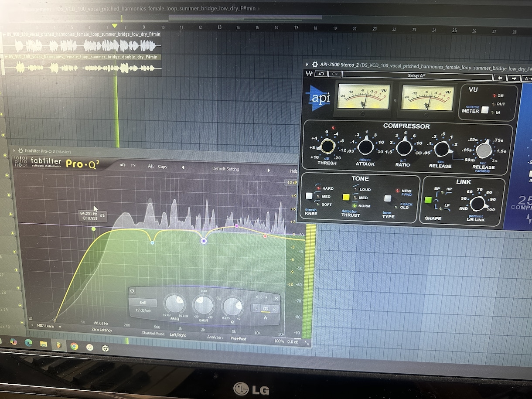Toggle the VU source METER button
Viewport: 532px width, 399px height.
(484, 110)
